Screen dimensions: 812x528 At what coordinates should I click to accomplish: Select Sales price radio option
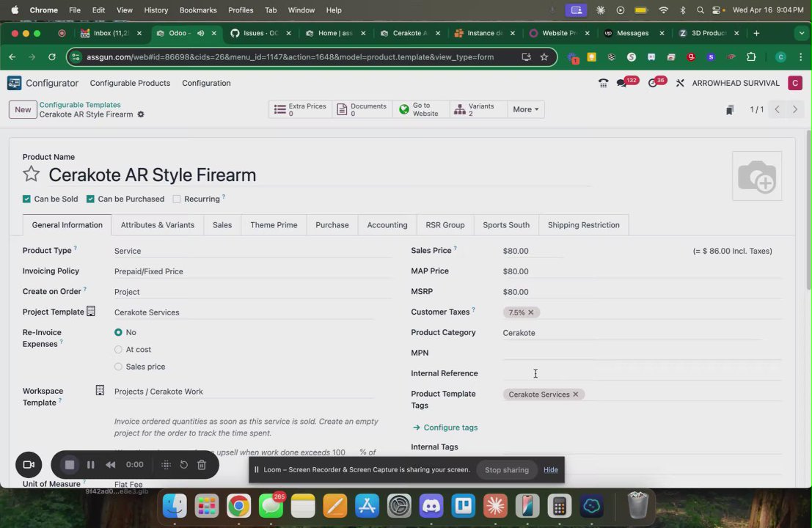pos(118,367)
